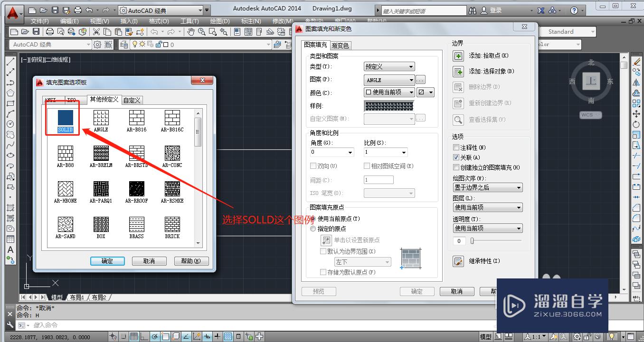Open the background color swatch dropdown
Image resolution: width=644 pixels, height=342 pixels.
426,92
